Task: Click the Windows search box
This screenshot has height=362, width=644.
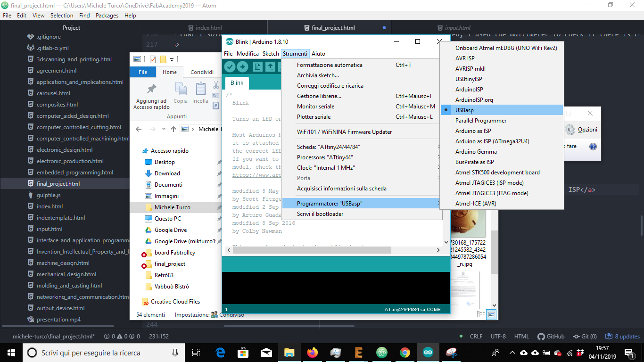Action: [x=104, y=353]
